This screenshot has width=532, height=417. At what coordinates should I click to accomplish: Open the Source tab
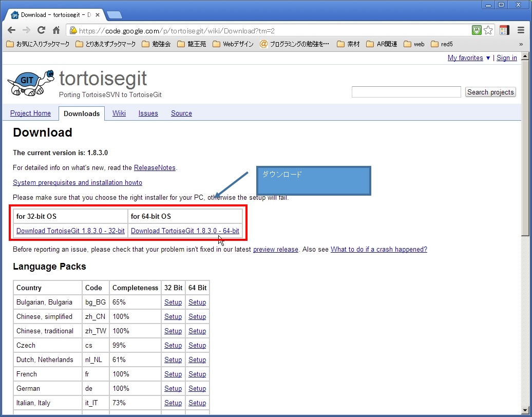(181, 113)
